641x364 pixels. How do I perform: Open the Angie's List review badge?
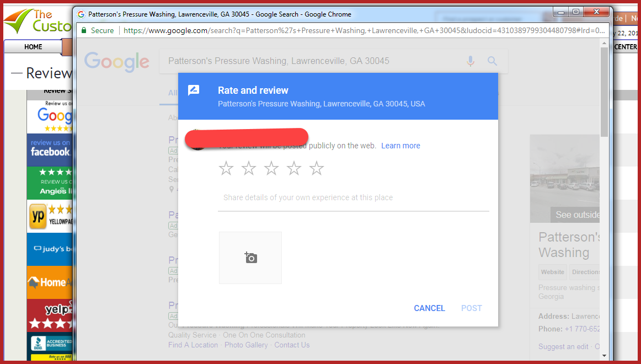pyautogui.click(x=50, y=183)
